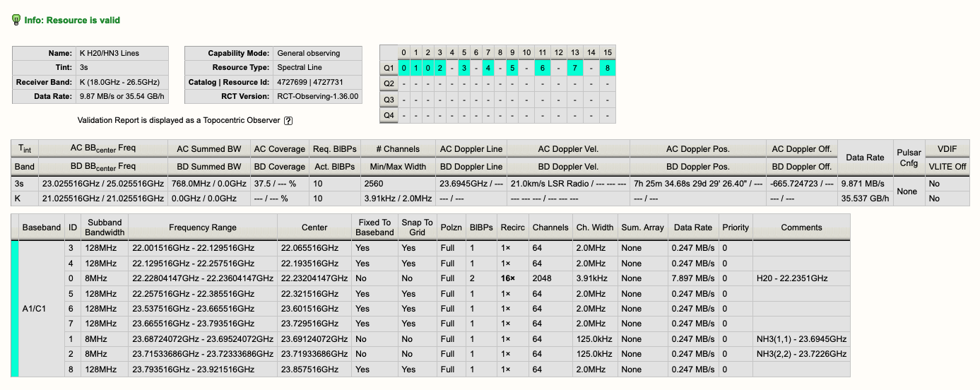Click the teal Q1 cell labeled 3

click(464, 68)
